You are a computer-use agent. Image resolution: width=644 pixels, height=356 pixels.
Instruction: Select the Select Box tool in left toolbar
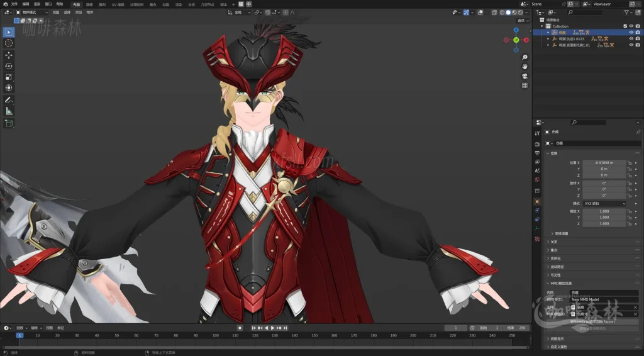pyautogui.click(x=9, y=32)
